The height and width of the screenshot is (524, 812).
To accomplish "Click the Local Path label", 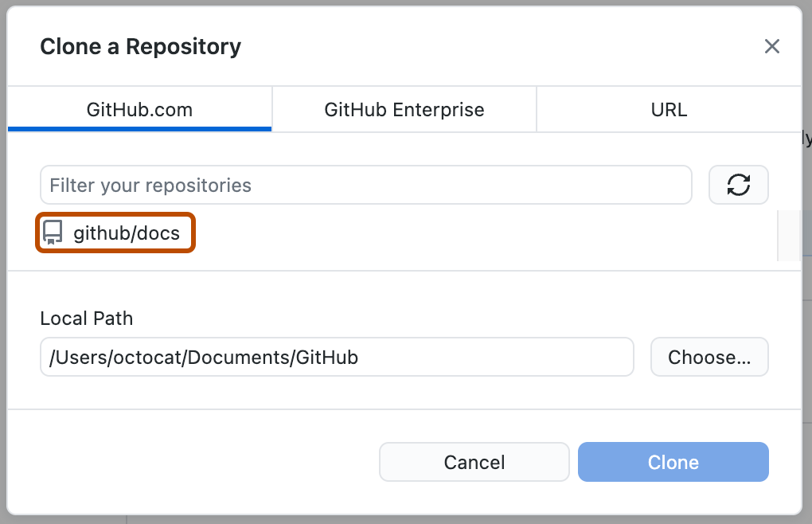I will click(x=86, y=318).
